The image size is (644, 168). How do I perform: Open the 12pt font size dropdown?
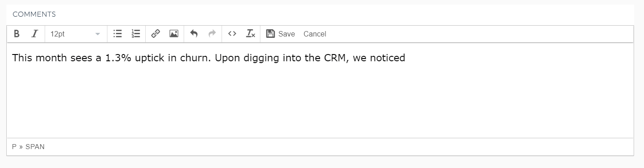[x=75, y=34]
